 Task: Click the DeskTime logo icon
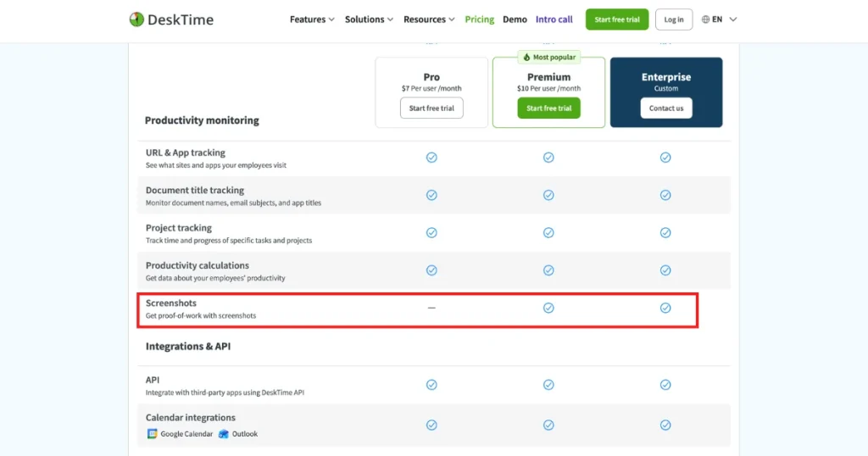pyautogui.click(x=136, y=19)
